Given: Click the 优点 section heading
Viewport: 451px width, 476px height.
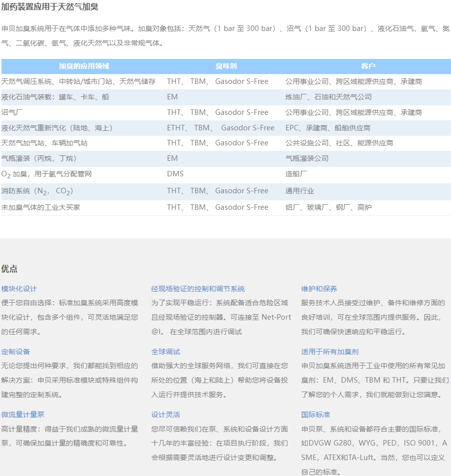Looking at the screenshot, I should (9, 269).
